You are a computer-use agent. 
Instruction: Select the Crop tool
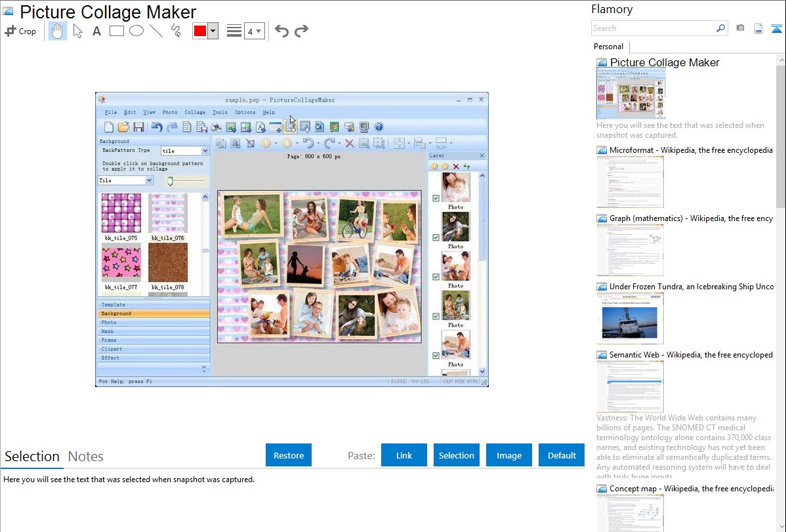(20, 31)
